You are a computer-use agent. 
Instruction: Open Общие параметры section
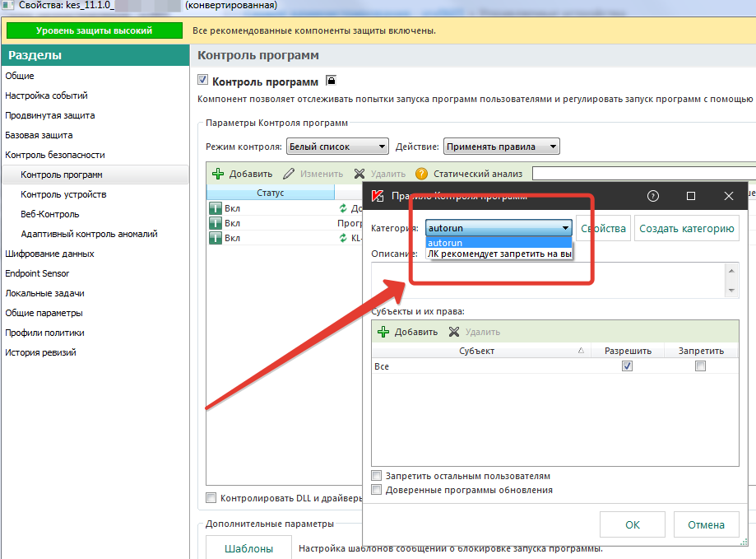tap(44, 313)
